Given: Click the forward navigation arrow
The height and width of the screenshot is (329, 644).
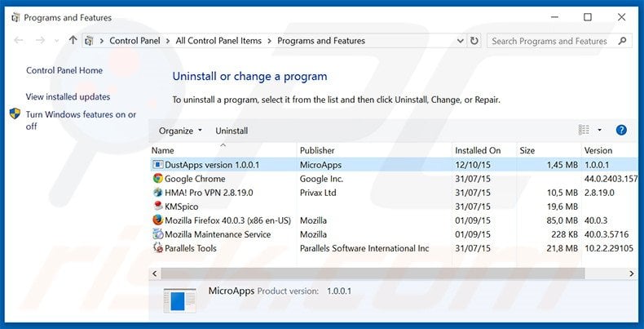Looking at the screenshot, I should pyautogui.click(x=40, y=40).
